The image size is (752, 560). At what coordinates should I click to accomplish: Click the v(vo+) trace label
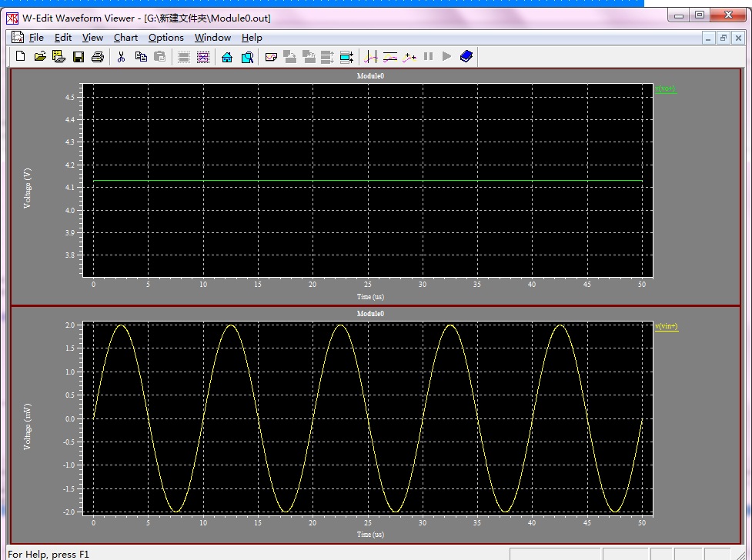[665, 89]
